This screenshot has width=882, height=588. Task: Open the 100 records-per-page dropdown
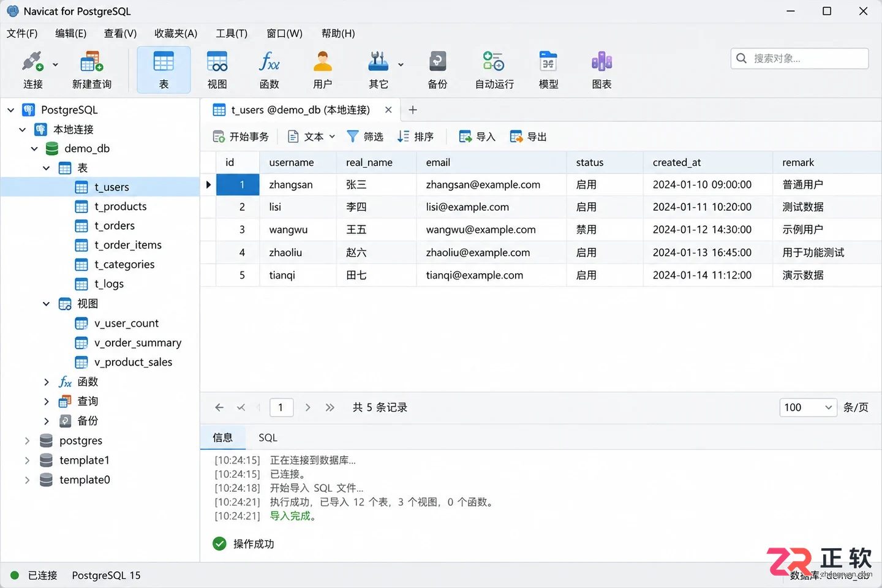point(808,407)
